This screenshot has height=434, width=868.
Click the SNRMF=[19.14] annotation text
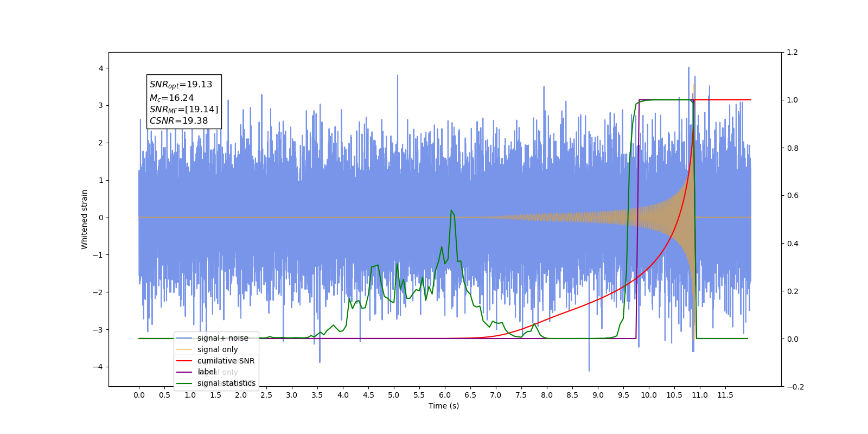coord(184,110)
